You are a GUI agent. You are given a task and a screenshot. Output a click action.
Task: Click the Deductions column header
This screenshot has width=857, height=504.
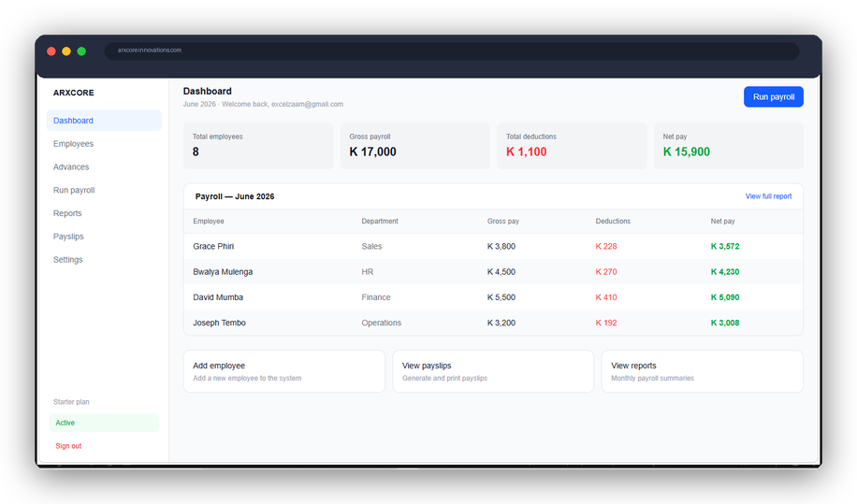coord(613,222)
